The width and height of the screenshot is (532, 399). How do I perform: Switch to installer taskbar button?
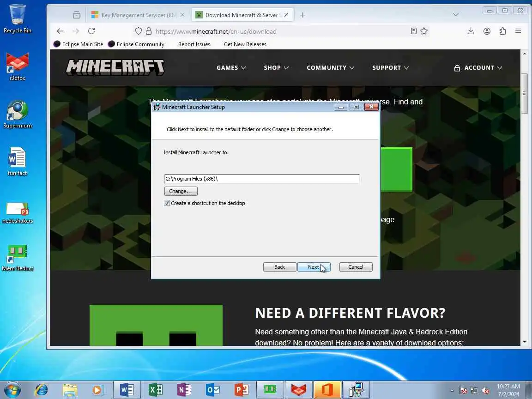click(356, 390)
